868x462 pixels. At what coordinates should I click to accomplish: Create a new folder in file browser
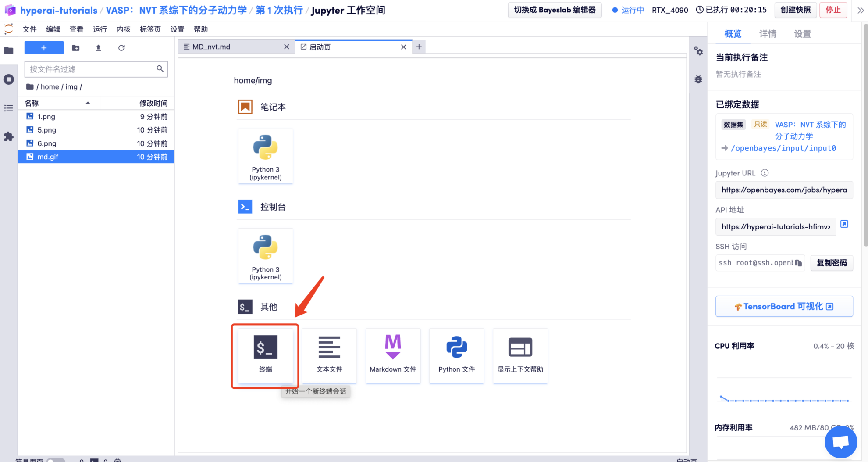76,48
